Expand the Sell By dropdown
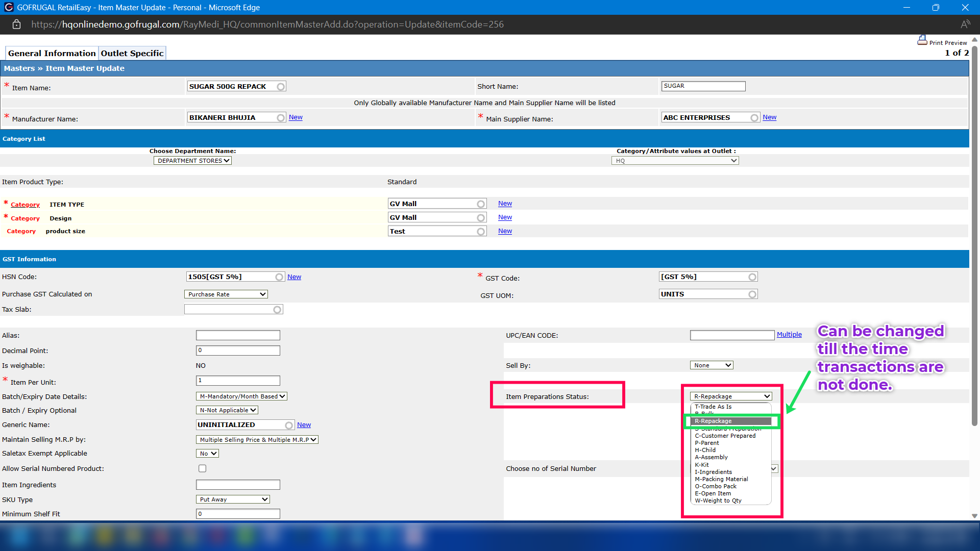Screen dimensions: 980x551 pos(712,365)
